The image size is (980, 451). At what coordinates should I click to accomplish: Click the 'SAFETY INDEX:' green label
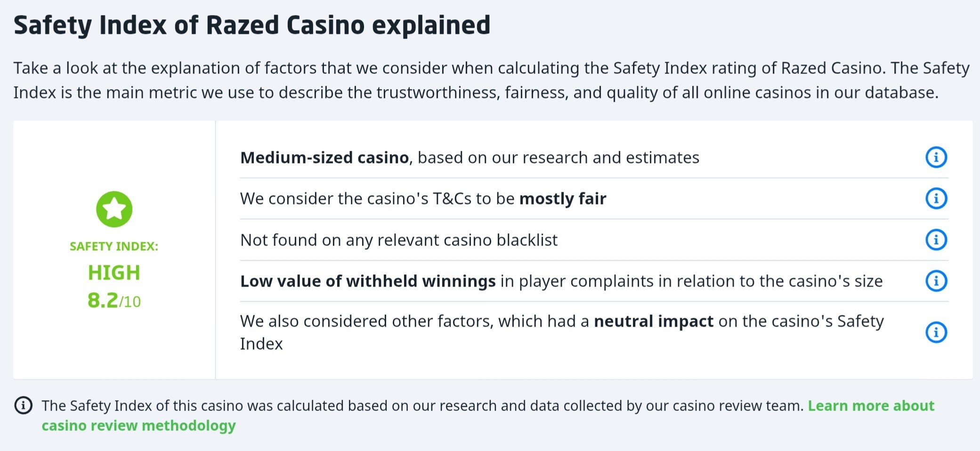[114, 246]
